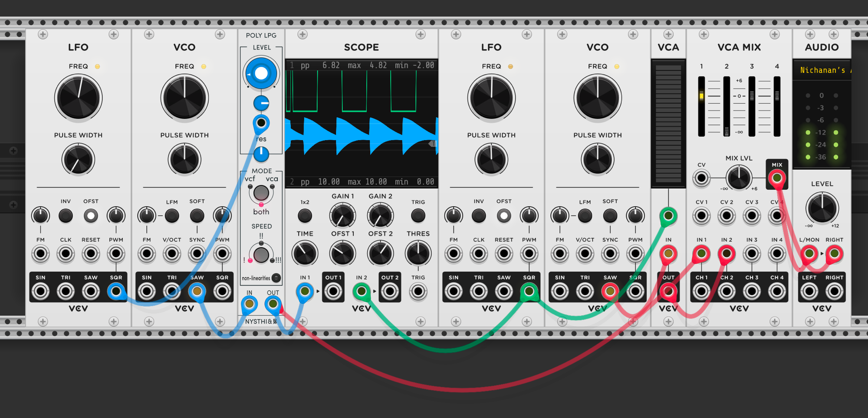
Task: Click the V/OCT input jack on the left VCO
Action: [x=172, y=253]
